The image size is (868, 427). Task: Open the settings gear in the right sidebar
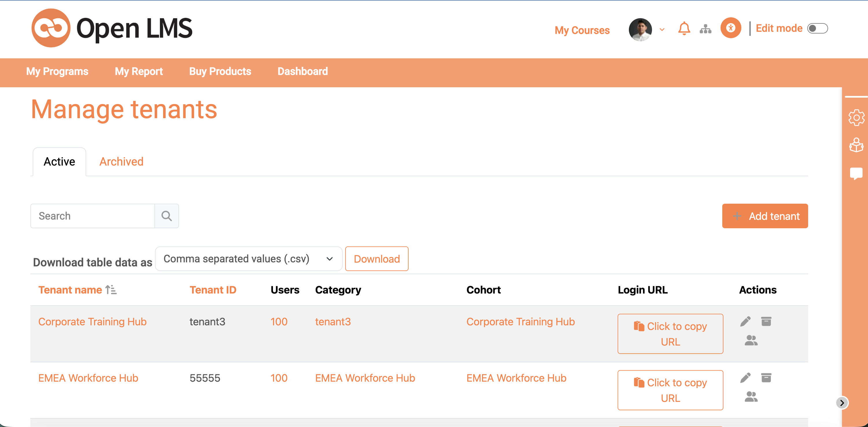[x=856, y=118]
